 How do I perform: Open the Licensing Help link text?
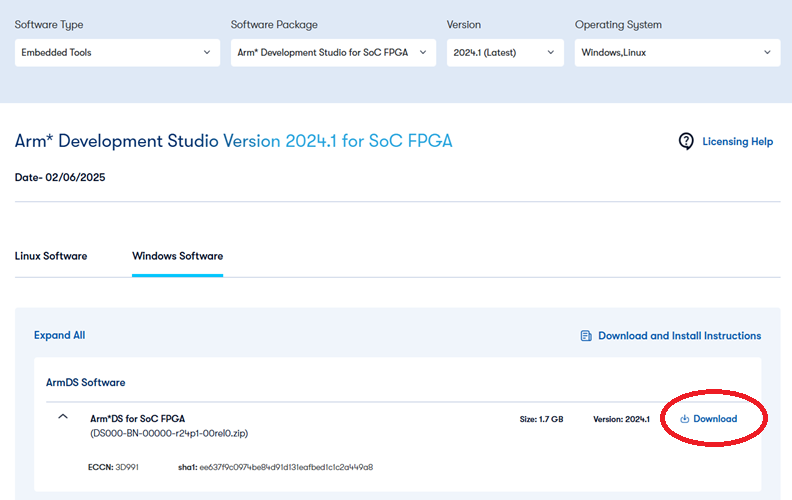pyautogui.click(x=737, y=142)
